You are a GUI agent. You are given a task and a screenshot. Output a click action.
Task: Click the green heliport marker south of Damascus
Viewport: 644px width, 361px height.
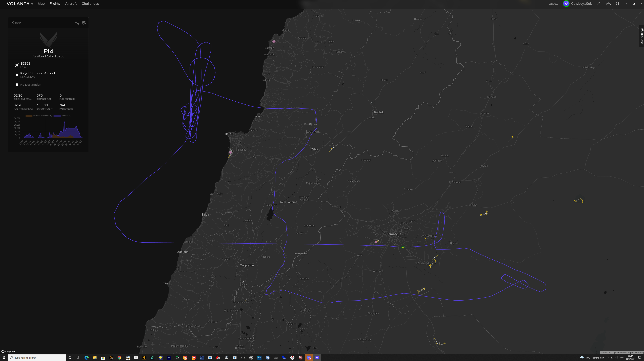point(403,247)
